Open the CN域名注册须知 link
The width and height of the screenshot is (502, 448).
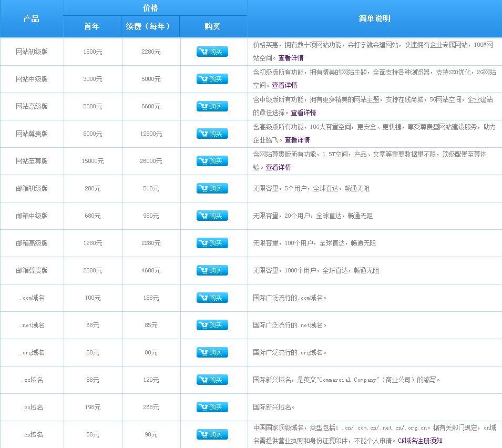[420, 441]
